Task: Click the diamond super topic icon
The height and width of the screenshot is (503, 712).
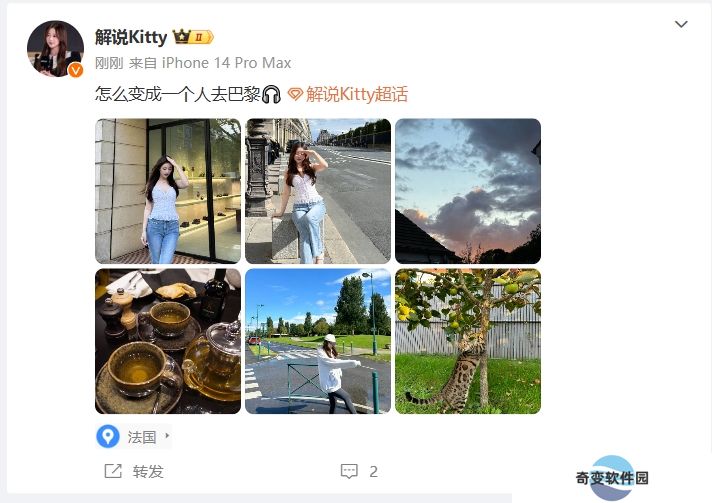Action: coord(295,94)
